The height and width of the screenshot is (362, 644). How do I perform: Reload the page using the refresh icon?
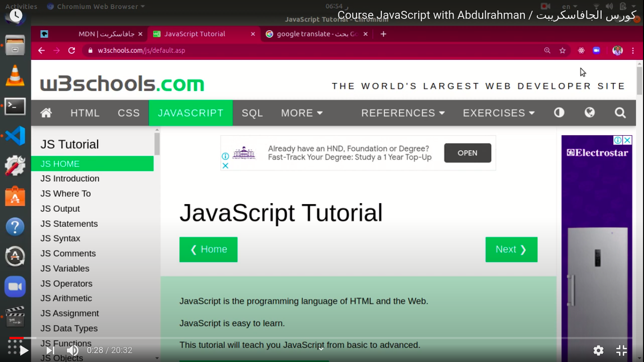72,50
